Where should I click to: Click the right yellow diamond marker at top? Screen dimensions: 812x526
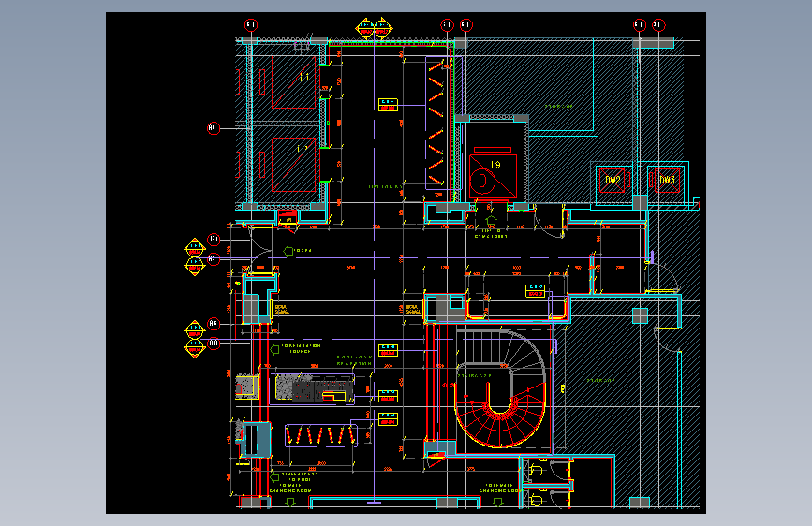point(382,28)
